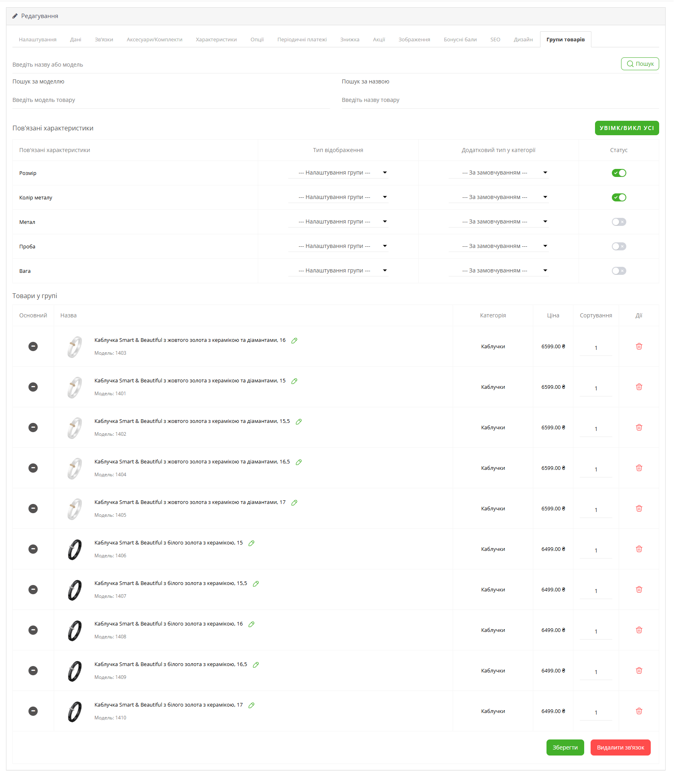Click edit pencil next to model 1401 name
674x784 pixels.
294,381
